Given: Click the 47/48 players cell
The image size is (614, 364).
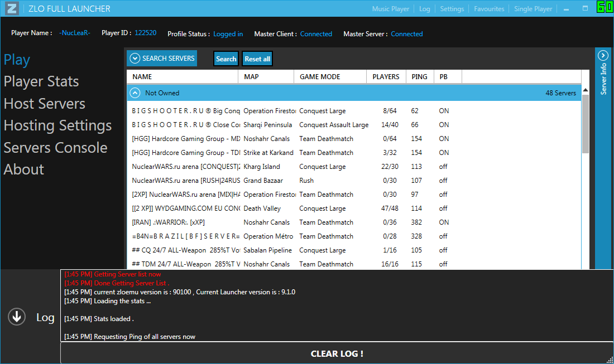Looking at the screenshot, I should point(390,208).
